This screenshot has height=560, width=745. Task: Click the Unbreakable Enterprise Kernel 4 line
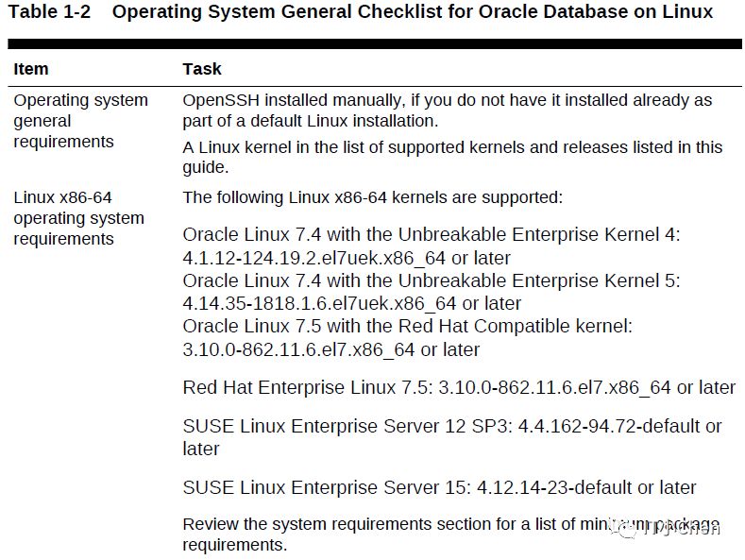pyautogui.click(x=432, y=234)
